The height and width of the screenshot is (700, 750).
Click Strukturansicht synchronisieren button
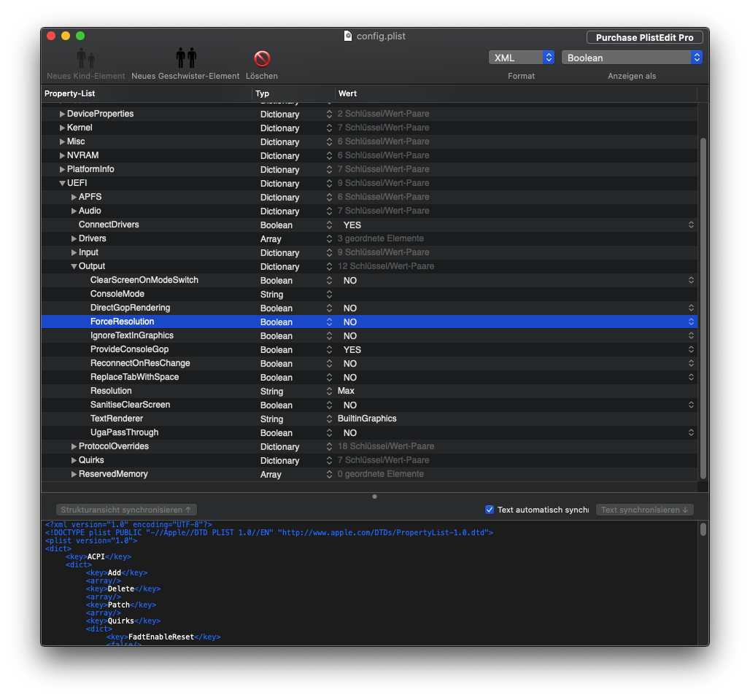point(126,510)
